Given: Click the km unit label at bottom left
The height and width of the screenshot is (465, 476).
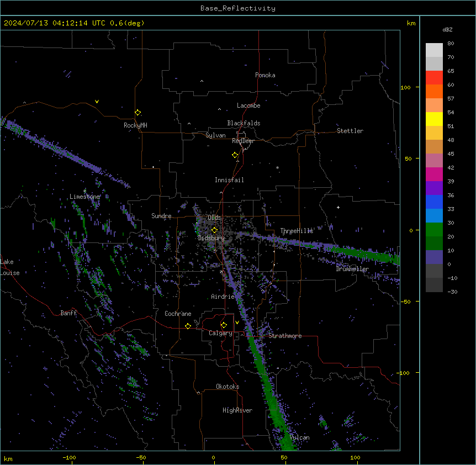Looking at the screenshot, I should (8, 459).
